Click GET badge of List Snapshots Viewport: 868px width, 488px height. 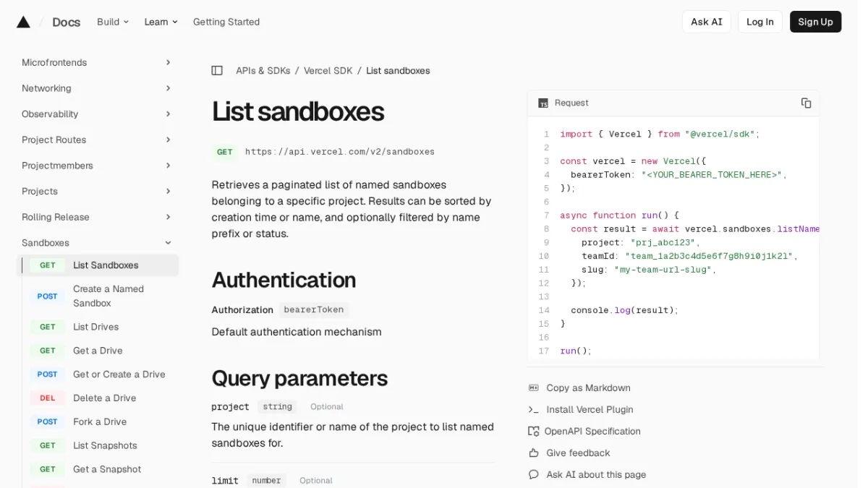click(x=48, y=446)
